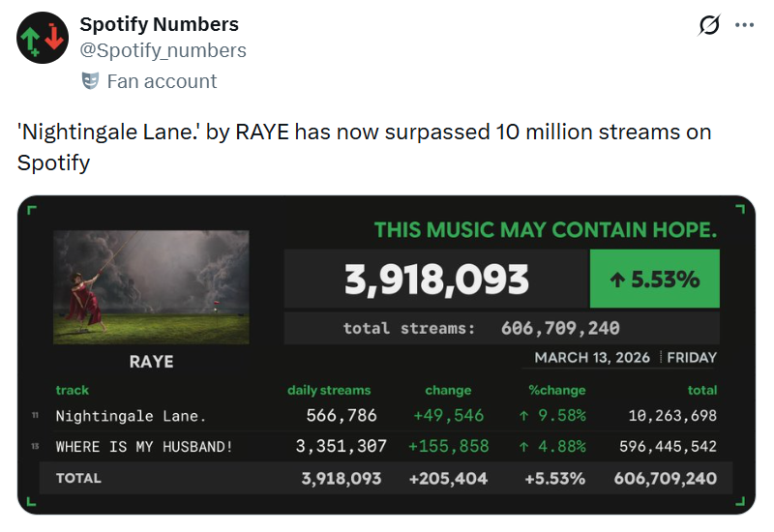
Task: Click the Fan account label
Action: tap(162, 81)
